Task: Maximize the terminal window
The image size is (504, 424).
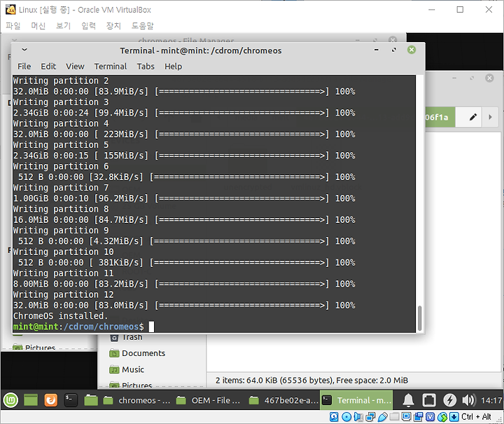Action: tap(393, 50)
